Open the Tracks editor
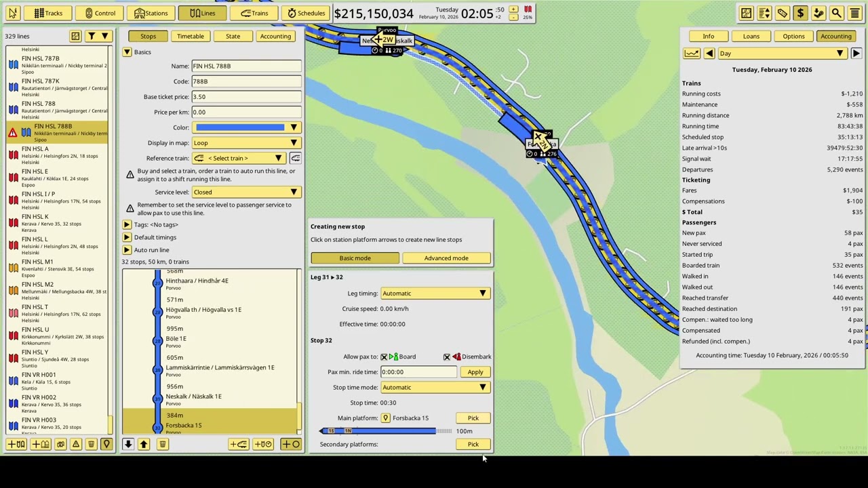Image resolution: width=868 pixels, height=488 pixels. [x=47, y=13]
